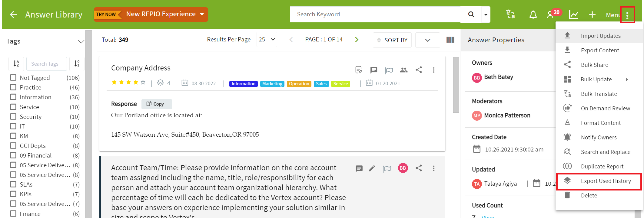Click the Copy response button

(x=156, y=104)
